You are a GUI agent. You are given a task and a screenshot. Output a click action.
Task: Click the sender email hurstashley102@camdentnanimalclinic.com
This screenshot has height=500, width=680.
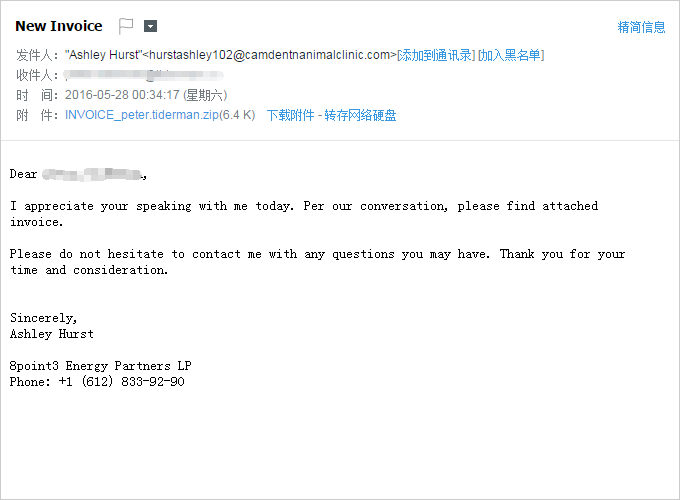tap(269, 55)
